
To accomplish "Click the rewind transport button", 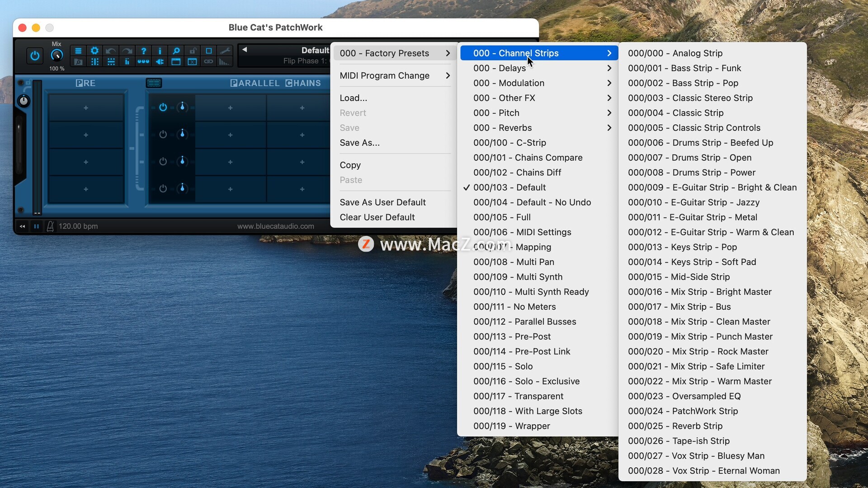I will [x=22, y=226].
